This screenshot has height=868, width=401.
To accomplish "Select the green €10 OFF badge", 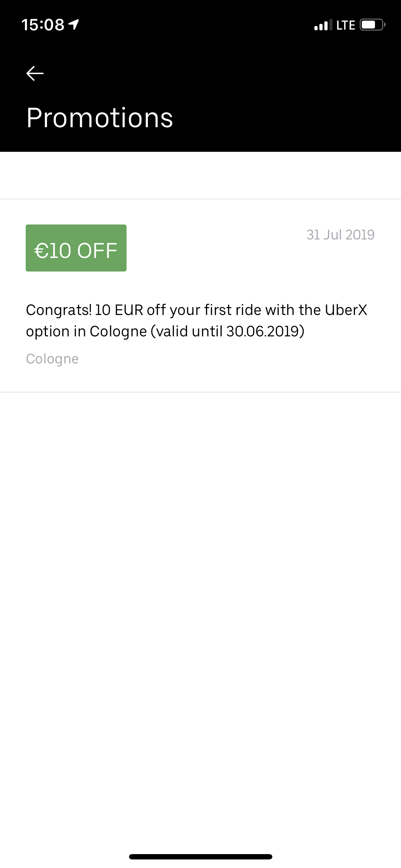I will [76, 248].
